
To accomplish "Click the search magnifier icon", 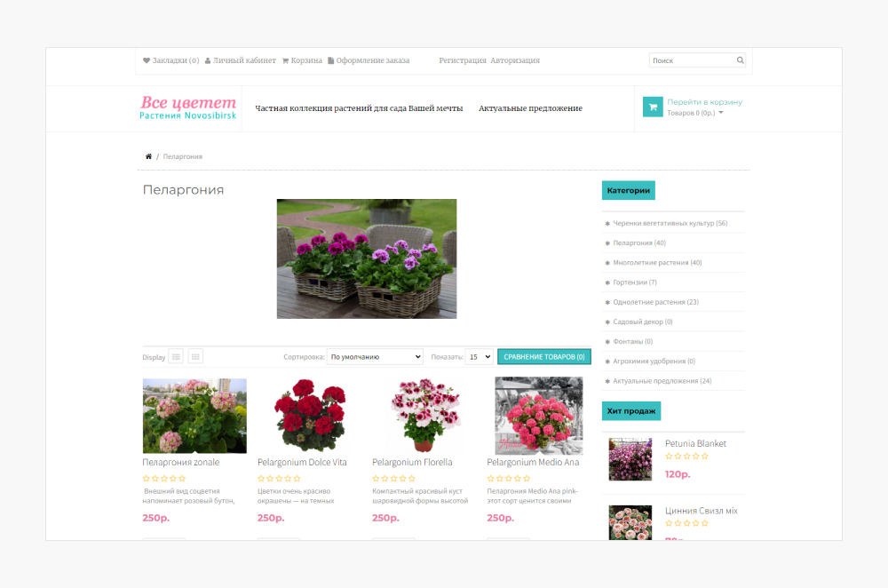I will coord(741,60).
